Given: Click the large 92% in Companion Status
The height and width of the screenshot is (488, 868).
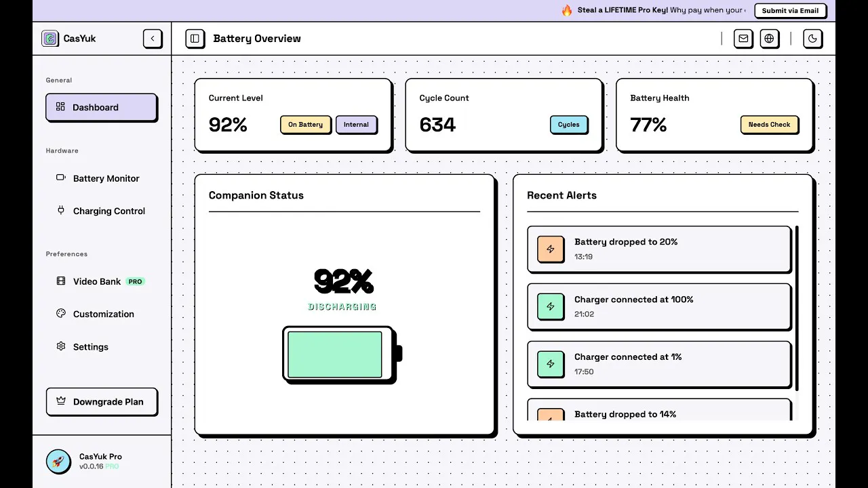Looking at the screenshot, I should [344, 281].
